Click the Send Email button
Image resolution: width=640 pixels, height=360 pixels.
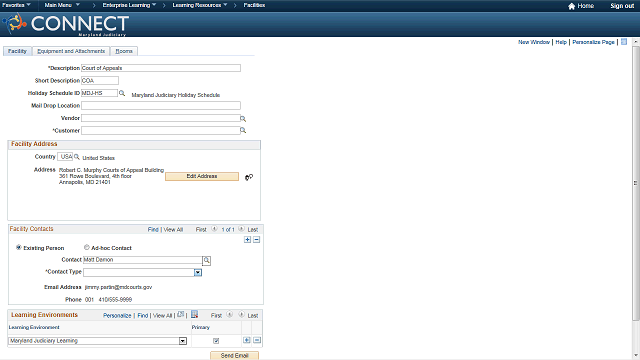(235, 356)
